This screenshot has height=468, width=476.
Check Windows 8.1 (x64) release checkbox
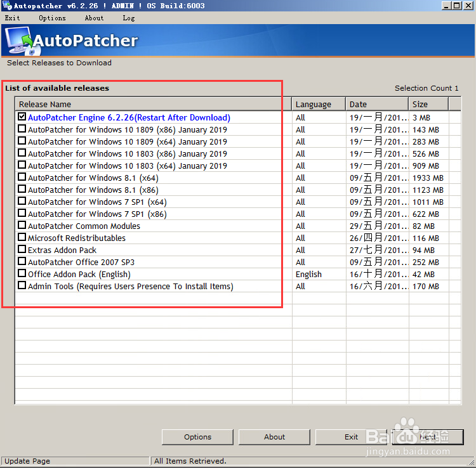click(x=22, y=177)
